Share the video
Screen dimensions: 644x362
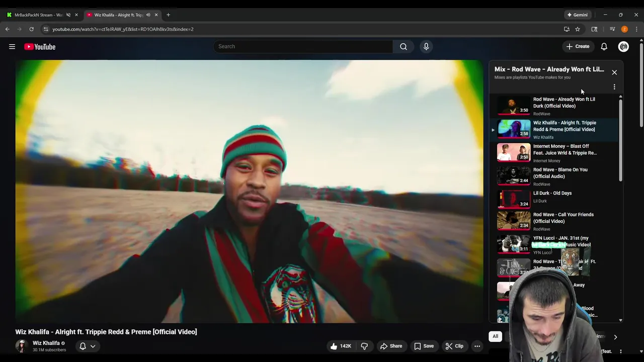391,346
